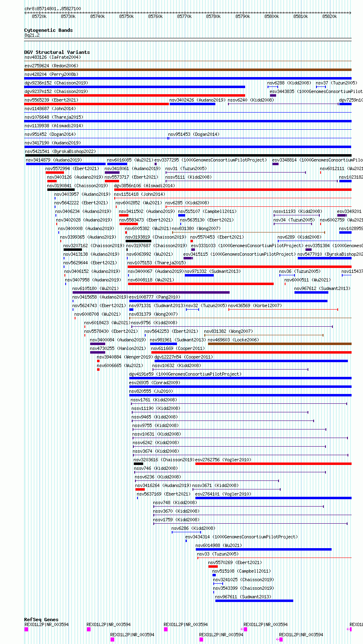Select the DGV Structural Variants track title

click(57, 52)
